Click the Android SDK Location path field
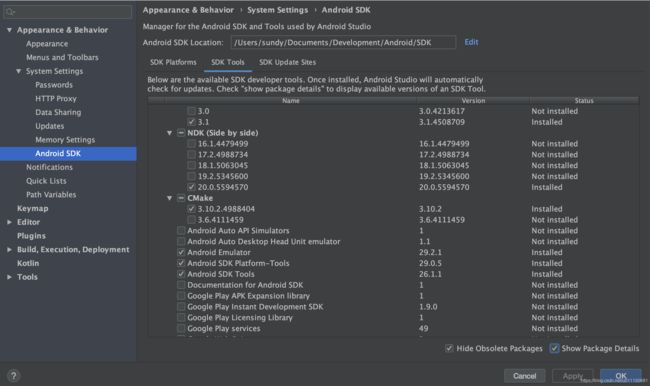 pyautogui.click(x=343, y=42)
